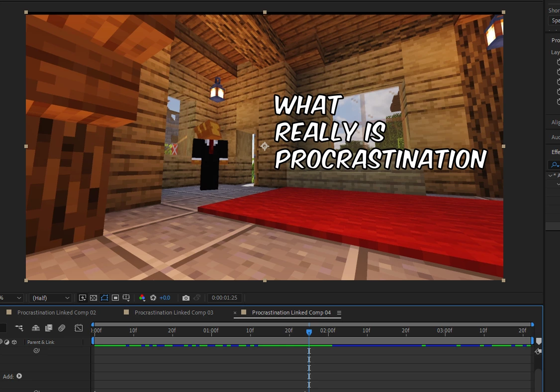This screenshot has width=560, height=392.
Task: Toggle Motion Blur for the composition
Action: click(62, 328)
